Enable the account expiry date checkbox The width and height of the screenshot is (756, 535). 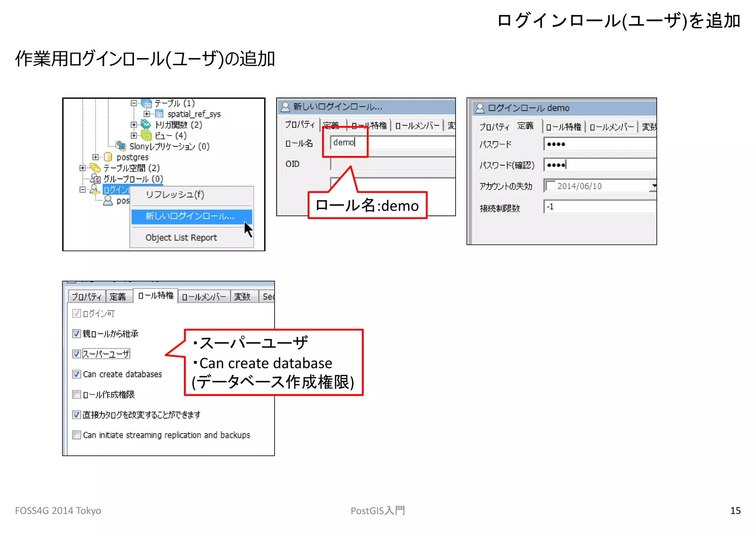click(550, 186)
